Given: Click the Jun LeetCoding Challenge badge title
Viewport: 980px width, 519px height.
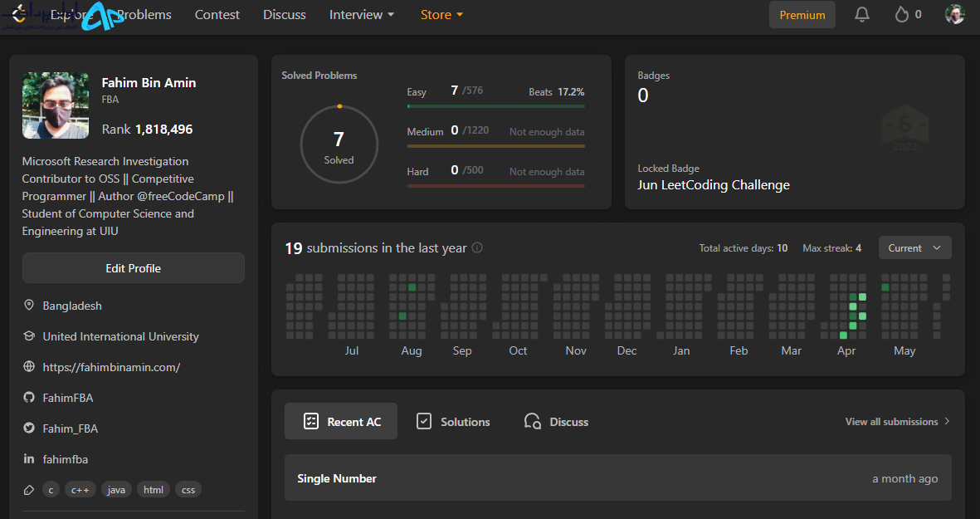Looking at the screenshot, I should [x=713, y=185].
